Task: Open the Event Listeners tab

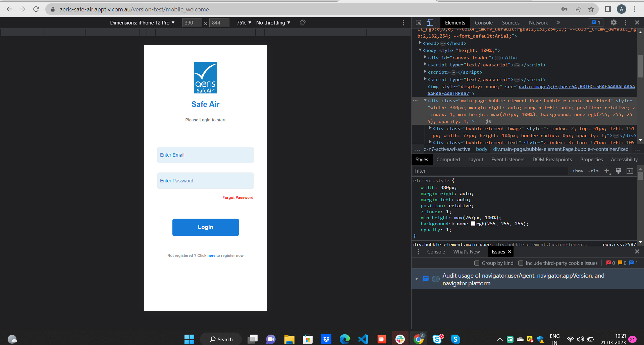Action: (x=508, y=160)
